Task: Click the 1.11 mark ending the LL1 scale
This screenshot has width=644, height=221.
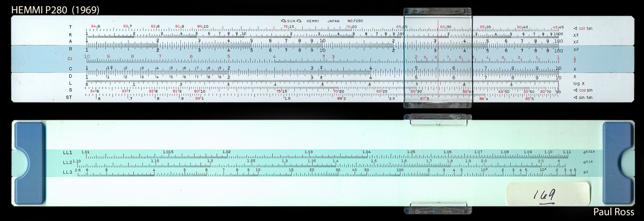Action: pos(567,152)
